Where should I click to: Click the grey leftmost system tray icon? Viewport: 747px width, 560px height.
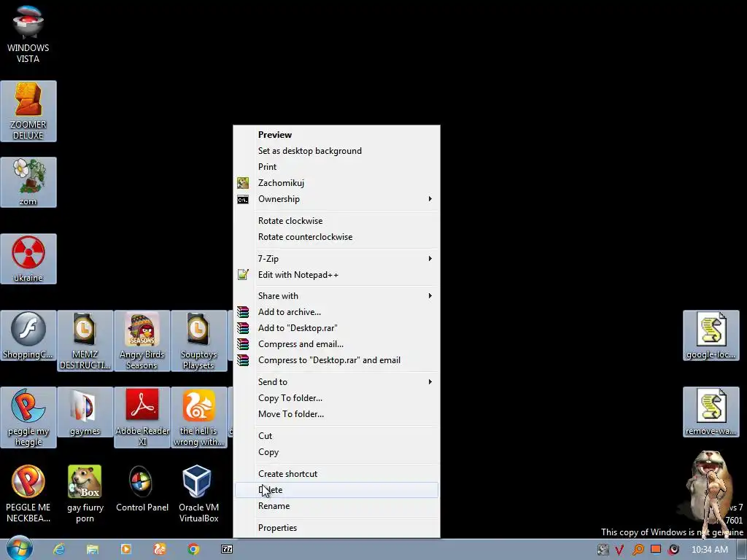603,550
